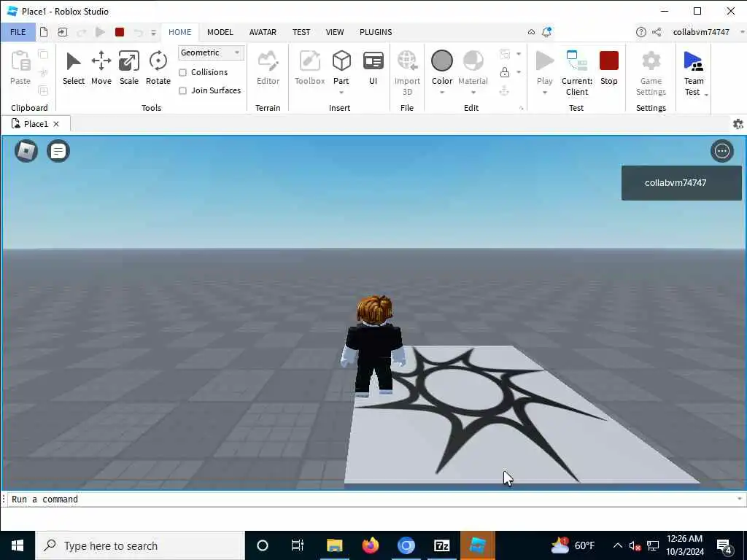
Task: Switch to the VIEW tab
Action: (x=334, y=32)
